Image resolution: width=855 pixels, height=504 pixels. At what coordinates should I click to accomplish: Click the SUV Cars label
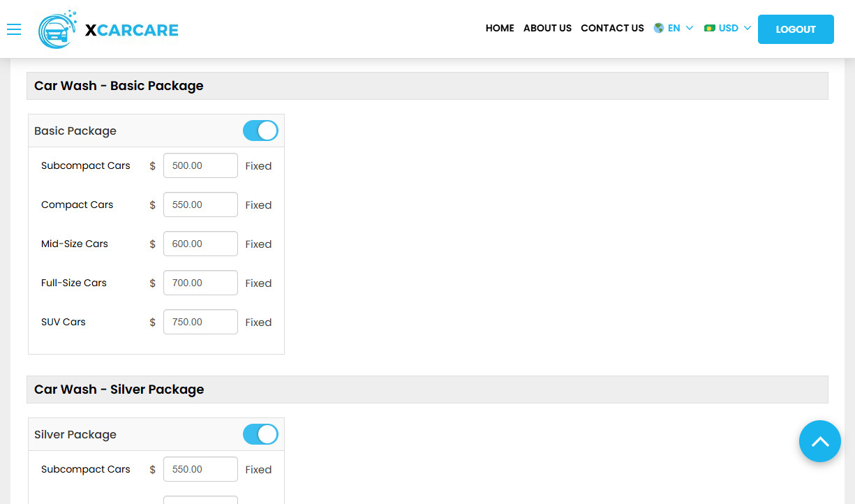tap(64, 322)
